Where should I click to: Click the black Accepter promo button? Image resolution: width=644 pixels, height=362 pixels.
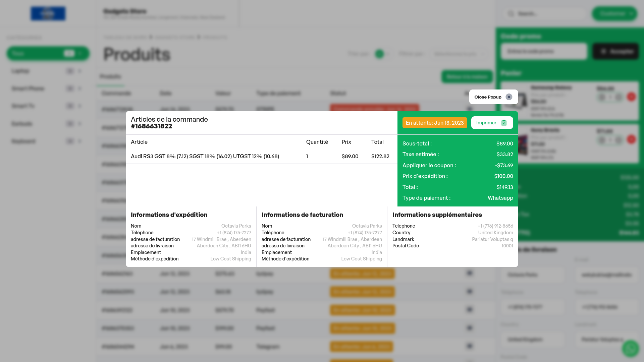click(615, 51)
